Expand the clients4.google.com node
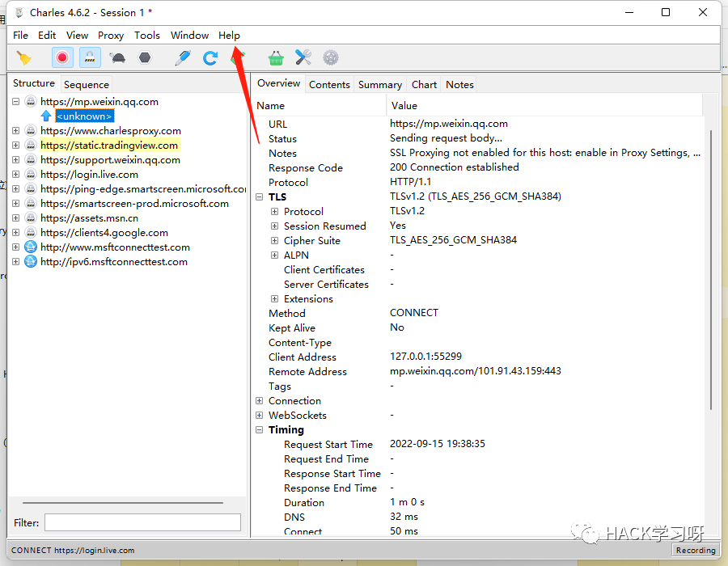 [16, 232]
